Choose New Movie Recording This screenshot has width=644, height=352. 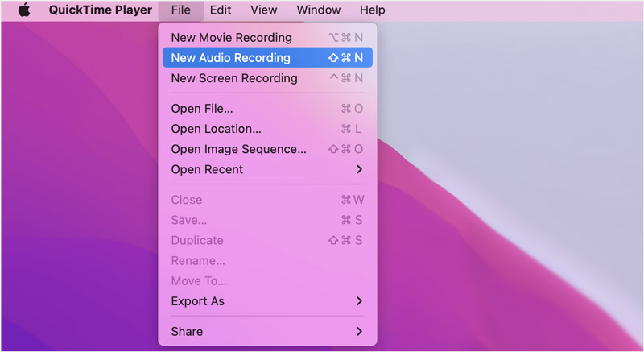[x=267, y=37]
